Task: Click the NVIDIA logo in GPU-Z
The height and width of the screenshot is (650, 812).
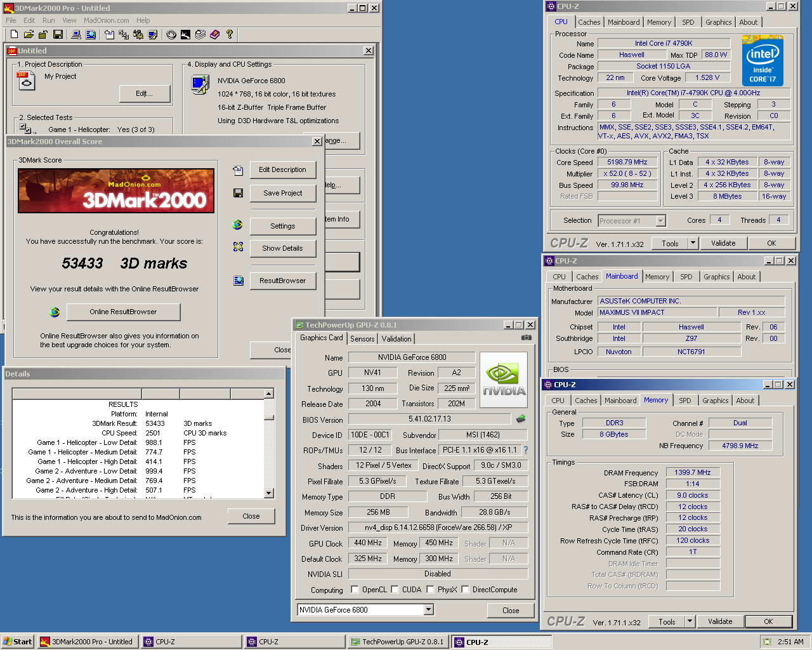Action: click(504, 378)
